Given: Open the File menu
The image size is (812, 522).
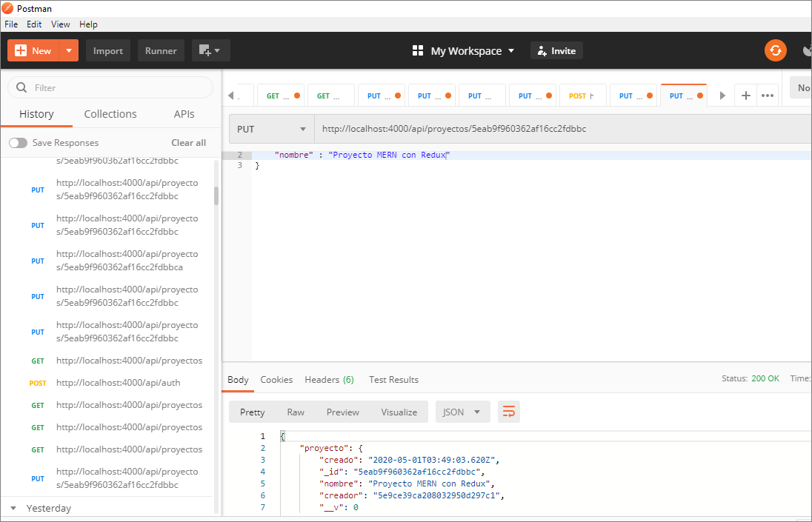Looking at the screenshot, I should pyautogui.click(x=11, y=24).
